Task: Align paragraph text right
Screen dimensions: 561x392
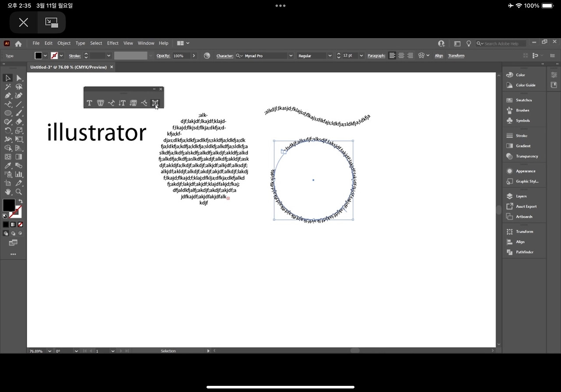Action: [410, 56]
